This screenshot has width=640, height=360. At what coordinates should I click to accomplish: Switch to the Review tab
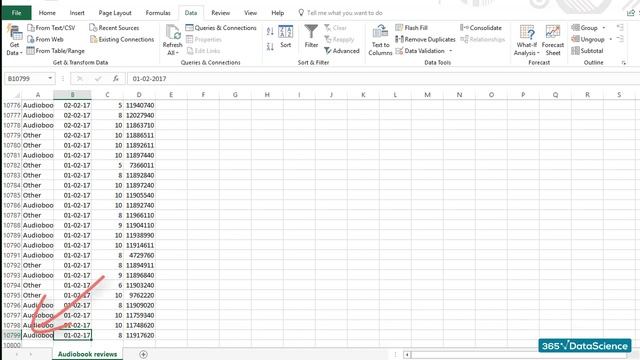point(220,13)
